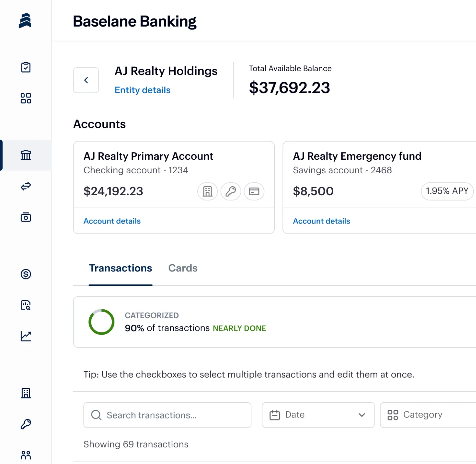Screen dimensions: 476x464
Task: Open the line chart analytics sidebar icon
Action: (x=26, y=336)
